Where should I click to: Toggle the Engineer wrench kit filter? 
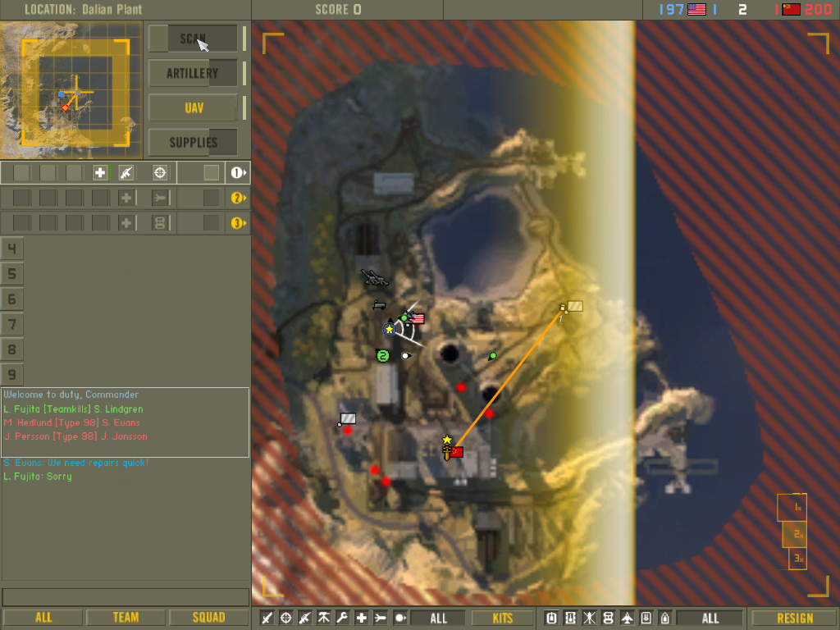[x=342, y=619]
